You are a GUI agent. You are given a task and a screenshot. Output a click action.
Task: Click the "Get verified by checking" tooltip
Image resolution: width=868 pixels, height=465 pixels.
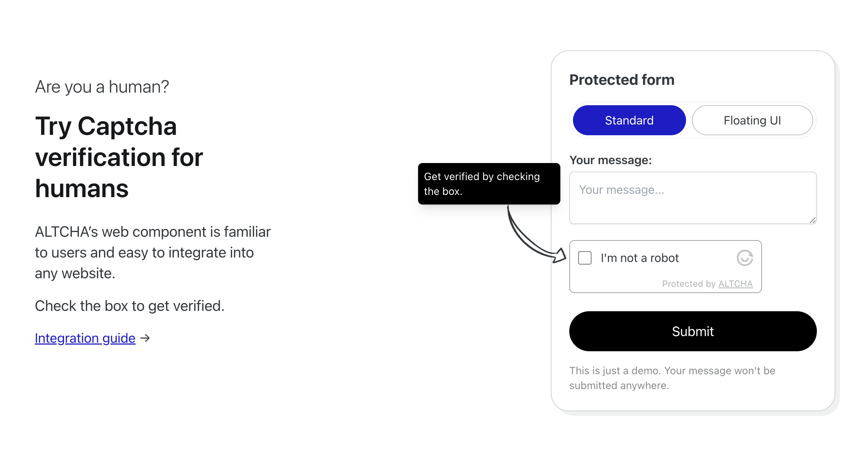(x=488, y=184)
